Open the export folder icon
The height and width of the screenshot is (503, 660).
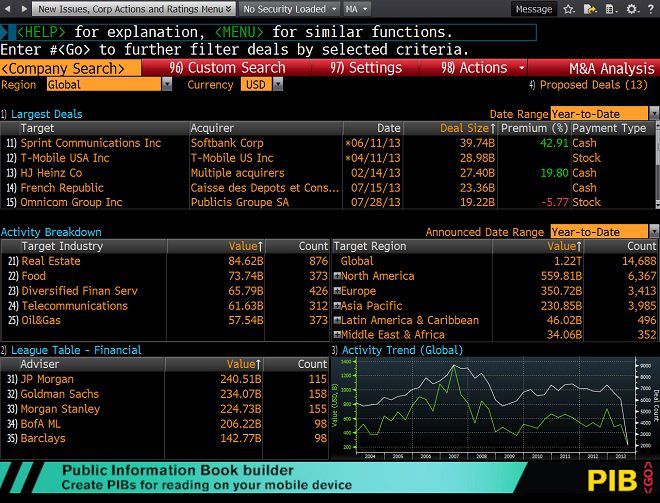(x=590, y=9)
